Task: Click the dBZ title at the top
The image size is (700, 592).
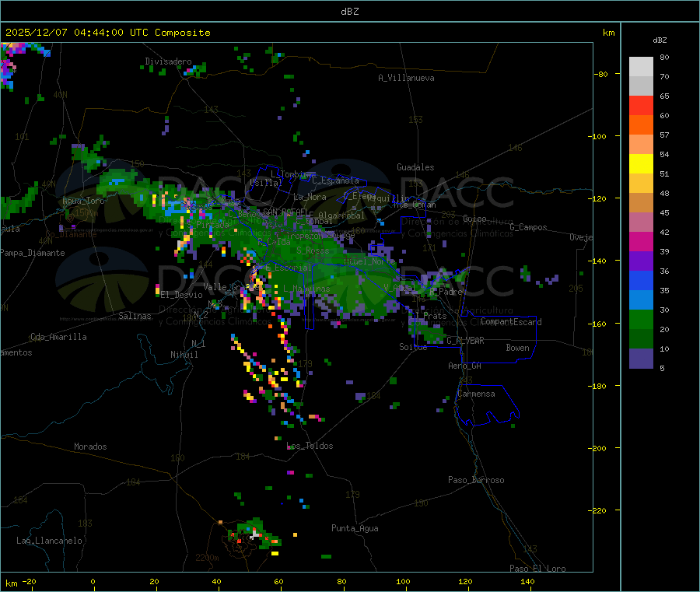Action: pos(349,11)
